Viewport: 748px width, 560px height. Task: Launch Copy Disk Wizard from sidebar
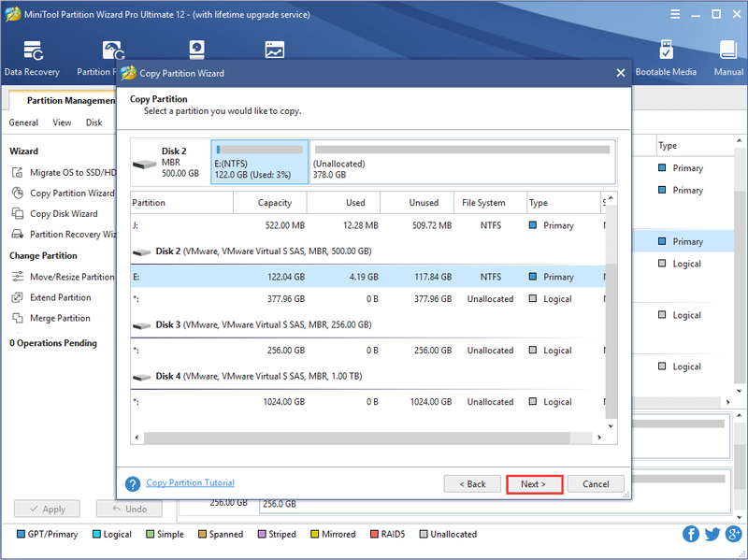pos(64,214)
